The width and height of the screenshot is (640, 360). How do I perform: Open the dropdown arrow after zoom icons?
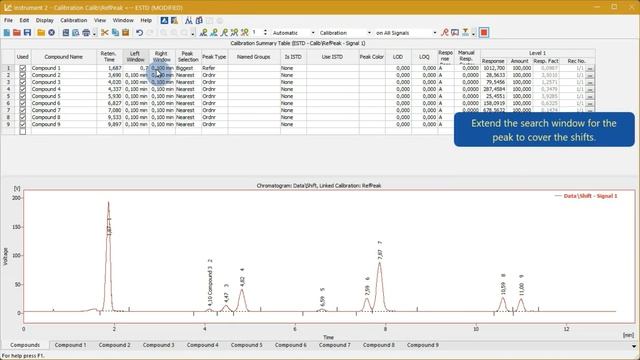[193, 33]
